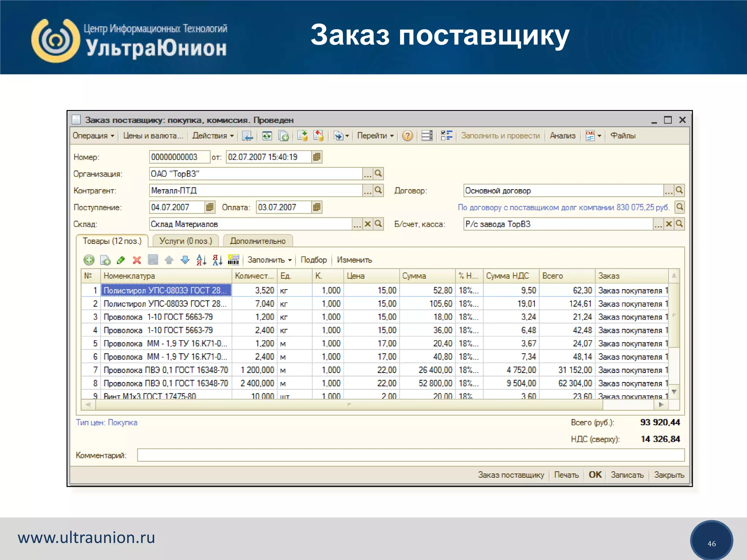Switch to the Товары (12 поз.) tab
Viewport: 747px width, 560px height.
[112, 241]
